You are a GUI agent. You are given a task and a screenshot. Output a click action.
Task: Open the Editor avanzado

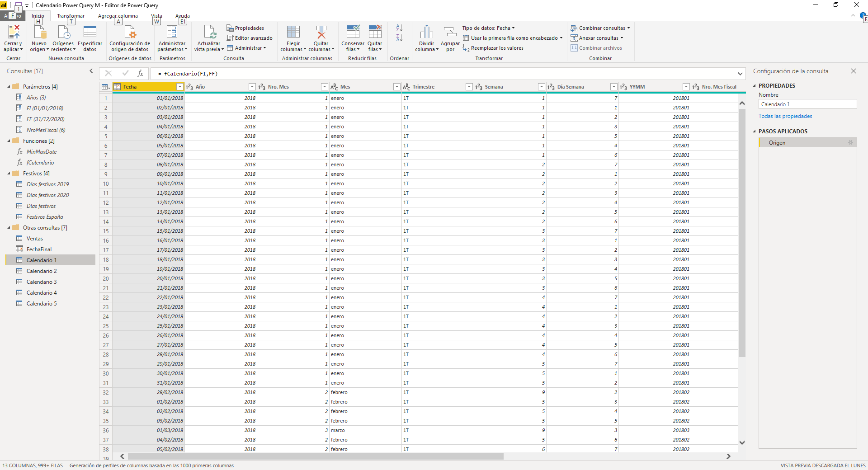250,38
